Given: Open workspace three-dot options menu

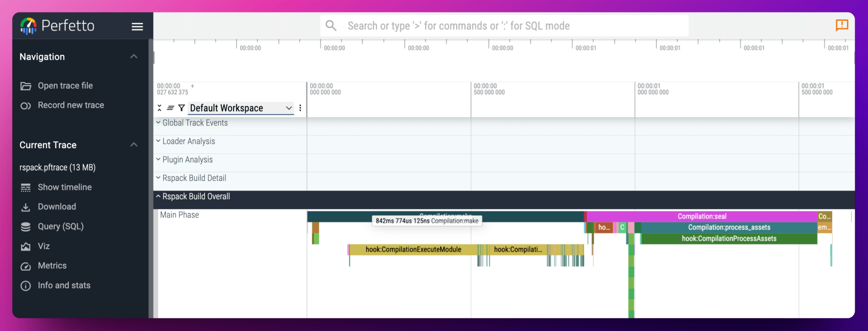Looking at the screenshot, I should coord(300,108).
